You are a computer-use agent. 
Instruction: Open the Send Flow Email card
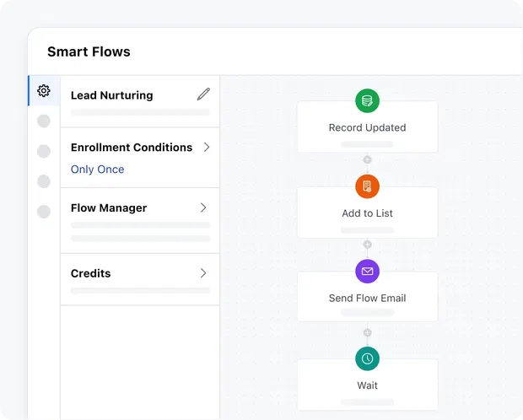[367, 297]
